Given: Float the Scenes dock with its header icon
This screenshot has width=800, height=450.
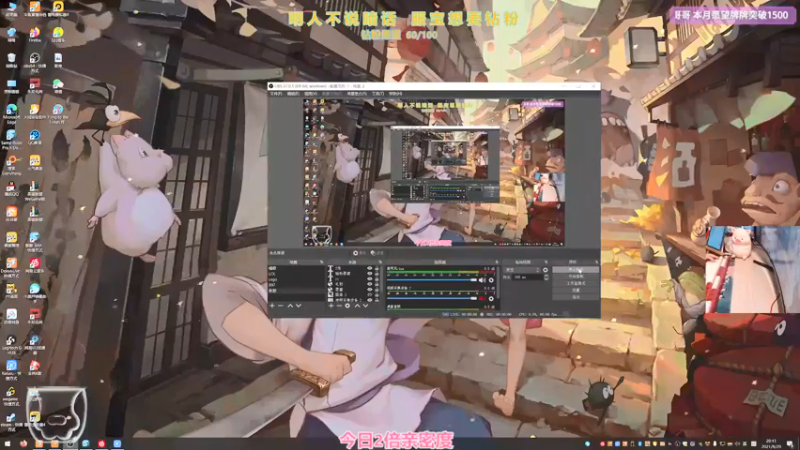Looking at the screenshot, I should click(x=321, y=262).
